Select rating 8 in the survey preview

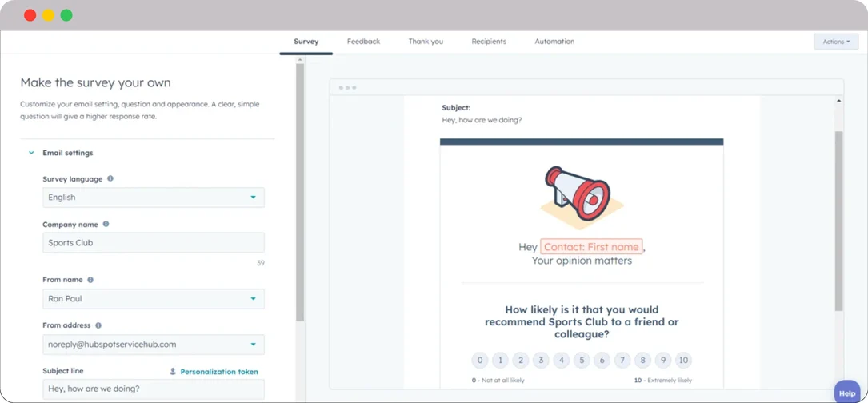coord(642,361)
